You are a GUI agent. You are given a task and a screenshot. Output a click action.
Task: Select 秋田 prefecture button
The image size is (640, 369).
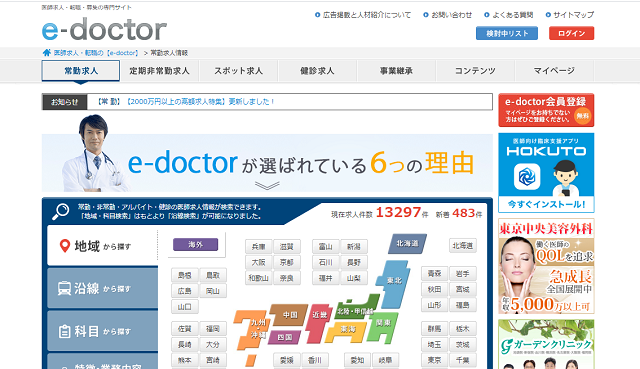(x=434, y=289)
